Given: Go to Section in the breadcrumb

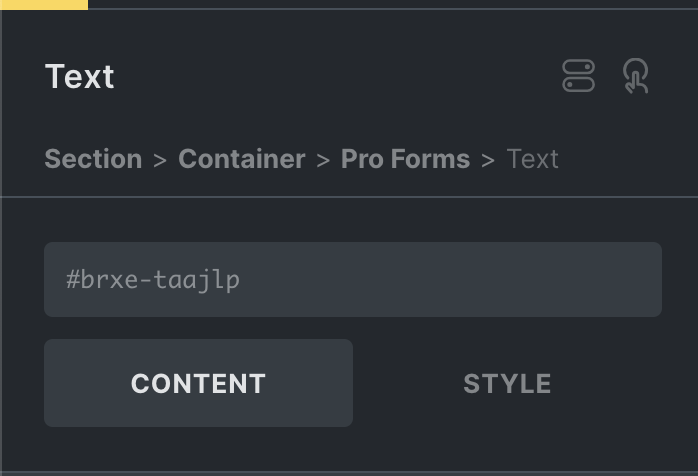Looking at the screenshot, I should point(93,159).
